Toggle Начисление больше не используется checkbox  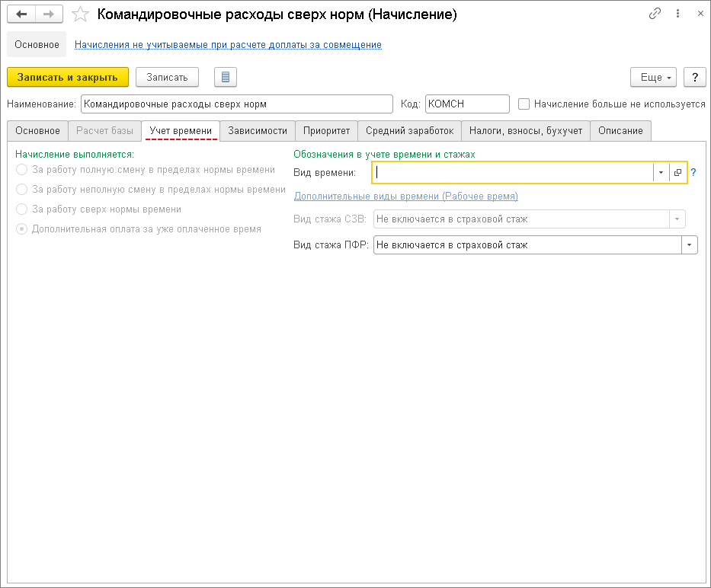click(x=524, y=104)
